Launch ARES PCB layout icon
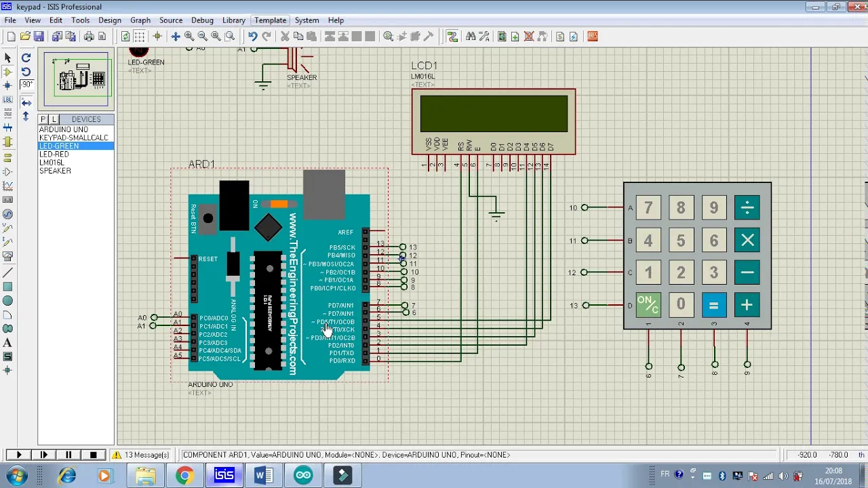The image size is (868, 488). tap(592, 37)
